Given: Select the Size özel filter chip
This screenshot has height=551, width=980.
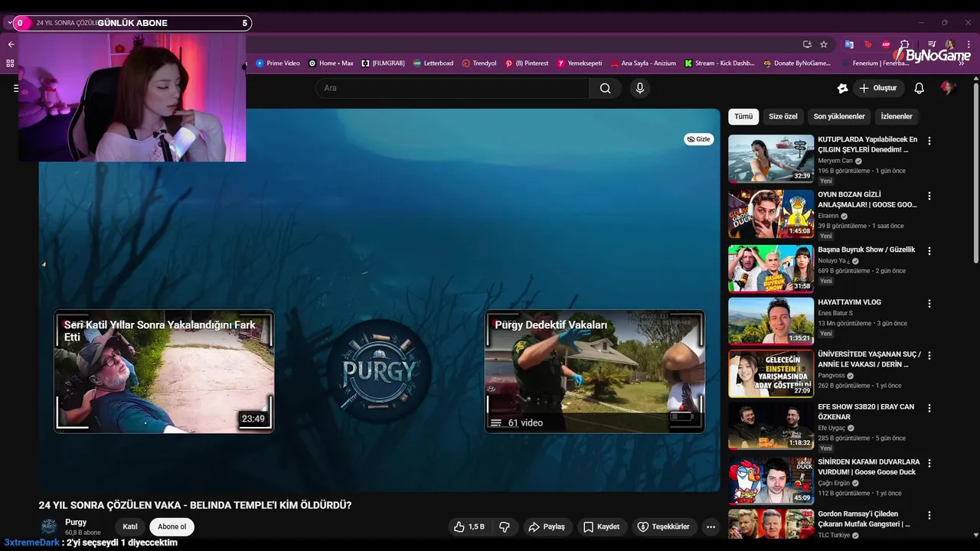Looking at the screenshot, I should (783, 116).
